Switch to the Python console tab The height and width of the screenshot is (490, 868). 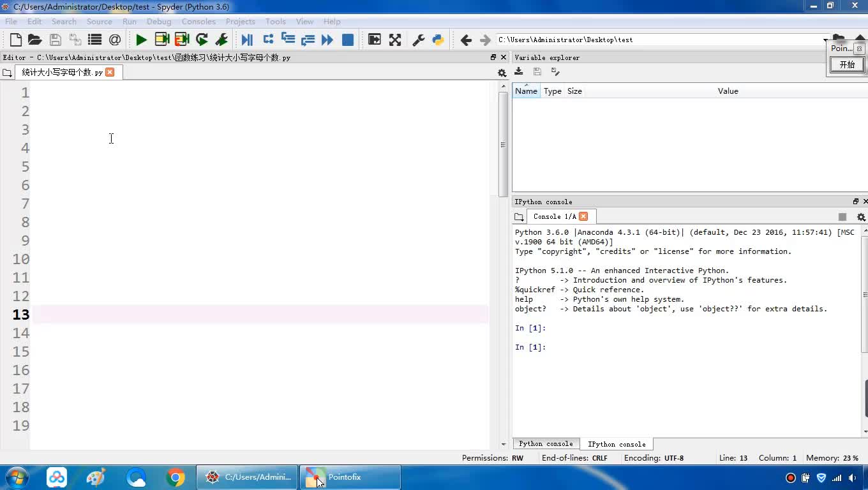pyautogui.click(x=546, y=444)
